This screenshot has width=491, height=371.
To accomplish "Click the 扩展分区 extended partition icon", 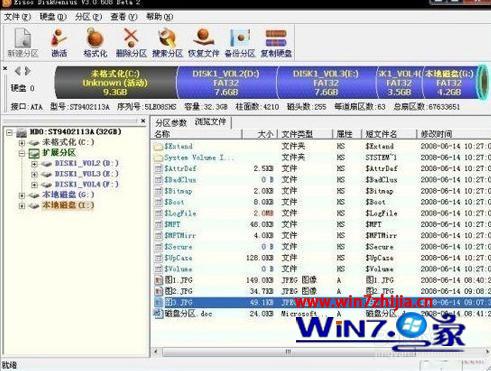I will (34, 153).
